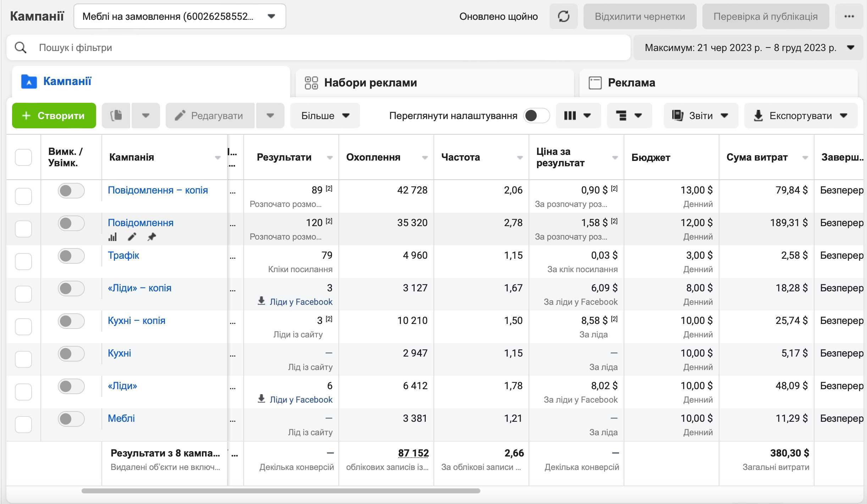Open the Трафік campaign link
The height and width of the screenshot is (504, 867).
[x=123, y=256]
